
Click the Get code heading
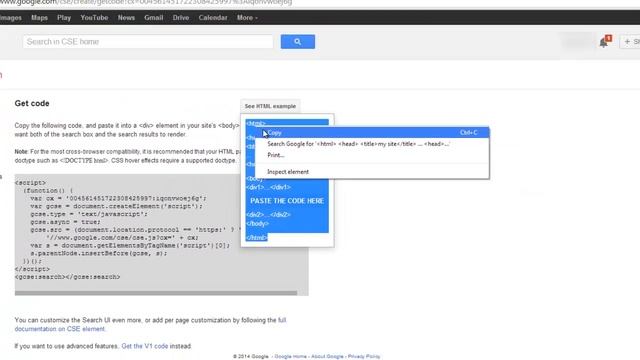[32, 103]
